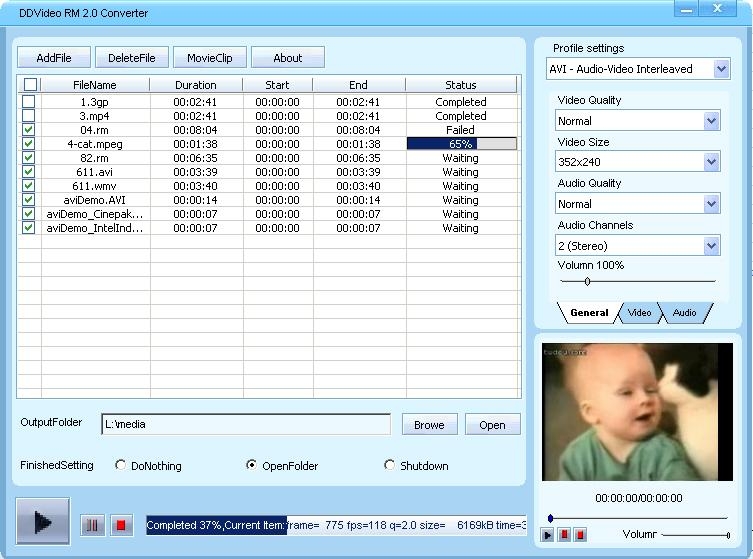This screenshot has width=753, height=559.
Task: Pause the conversion process
Action: pyautogui.click(x=92, y=525)
